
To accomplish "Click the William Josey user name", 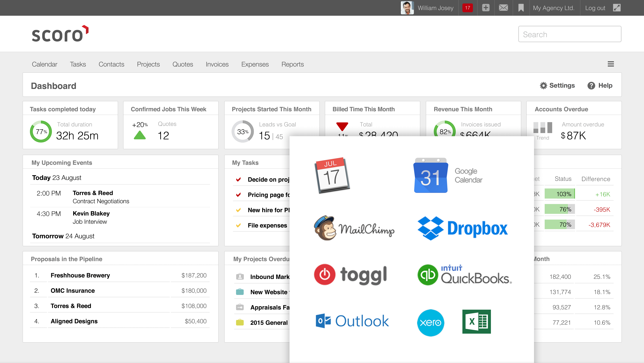I will 436,8.
